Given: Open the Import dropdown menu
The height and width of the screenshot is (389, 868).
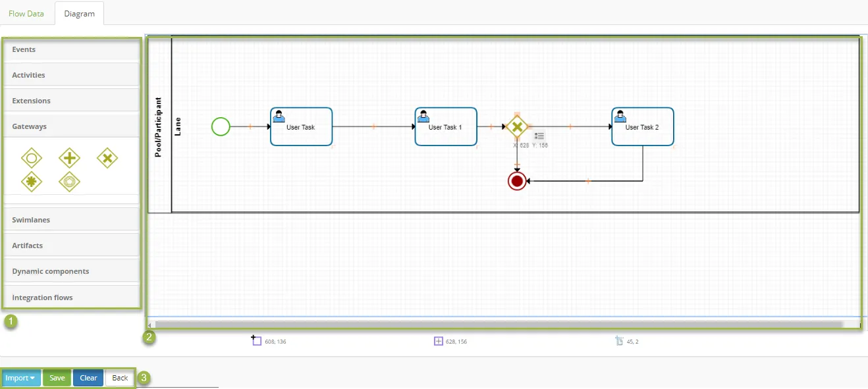Looking at the screenshot, I should point(20,378).
